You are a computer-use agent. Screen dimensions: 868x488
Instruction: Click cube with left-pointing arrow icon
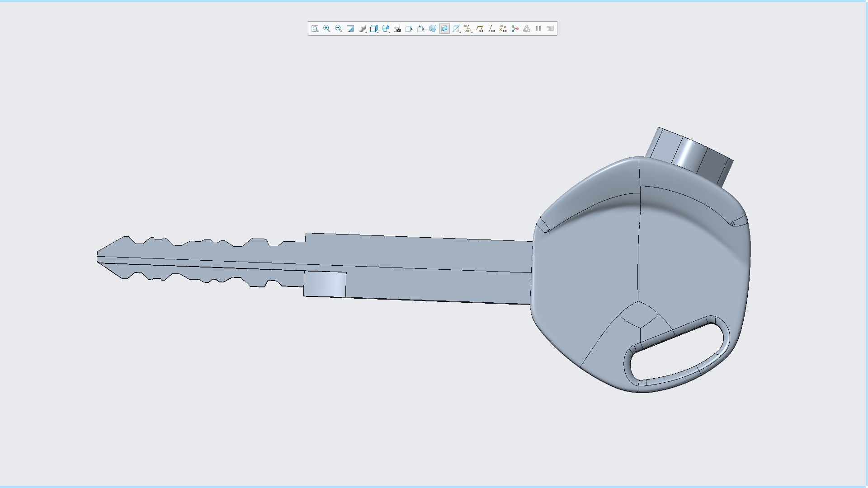(x=409, y=28)
